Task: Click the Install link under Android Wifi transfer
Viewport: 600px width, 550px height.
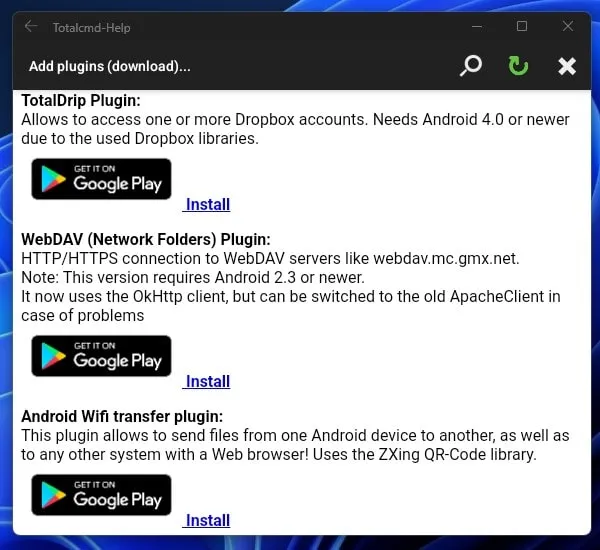Action: [207, 521]
